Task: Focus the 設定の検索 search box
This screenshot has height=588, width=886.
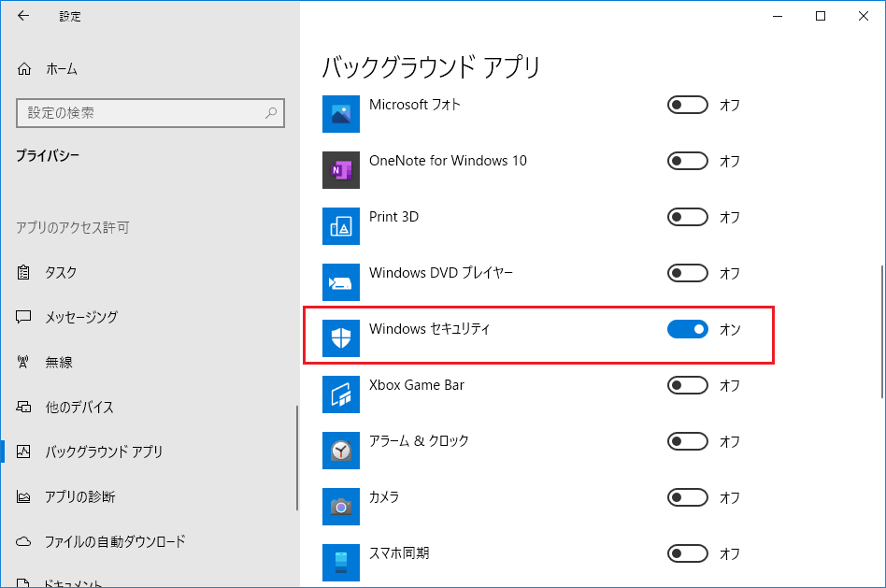Action: (150, 113)
